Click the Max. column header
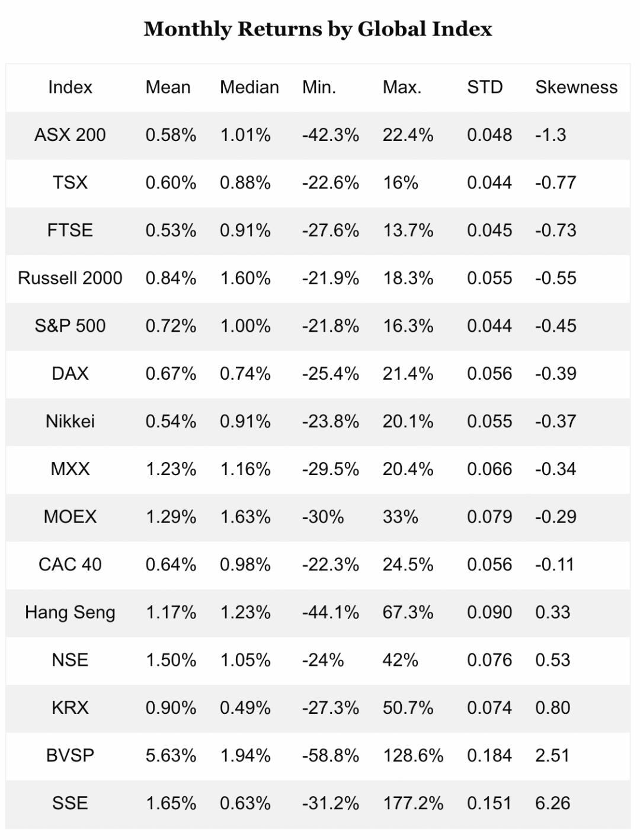This screenshot has width=640, height=840. (402, 87)
